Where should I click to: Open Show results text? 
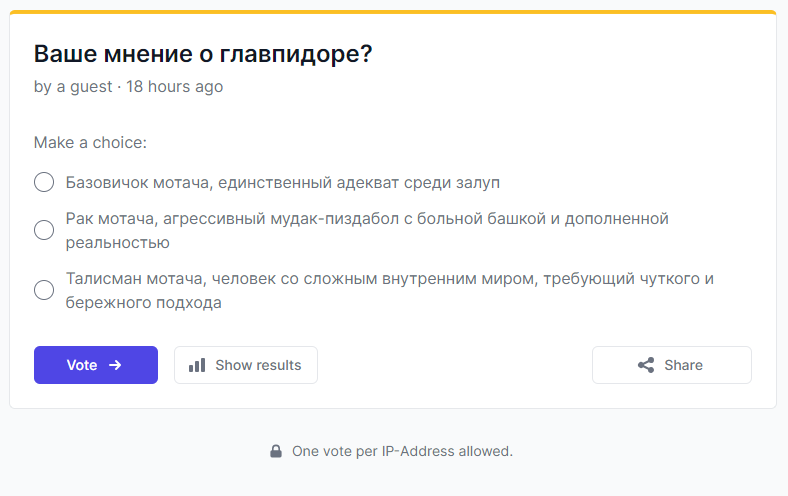[x=258, y=365]
